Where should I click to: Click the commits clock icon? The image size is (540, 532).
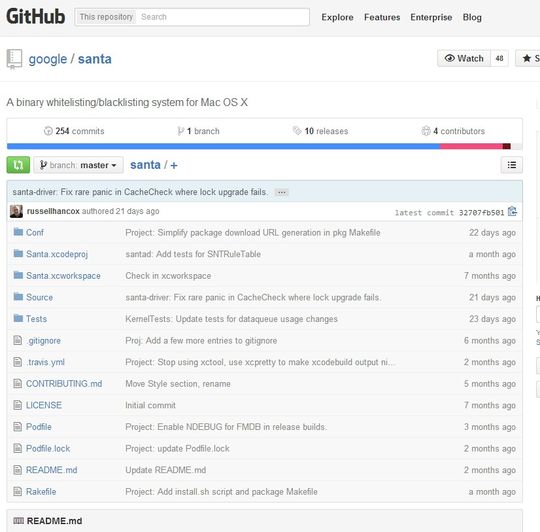tap(48, 131)
